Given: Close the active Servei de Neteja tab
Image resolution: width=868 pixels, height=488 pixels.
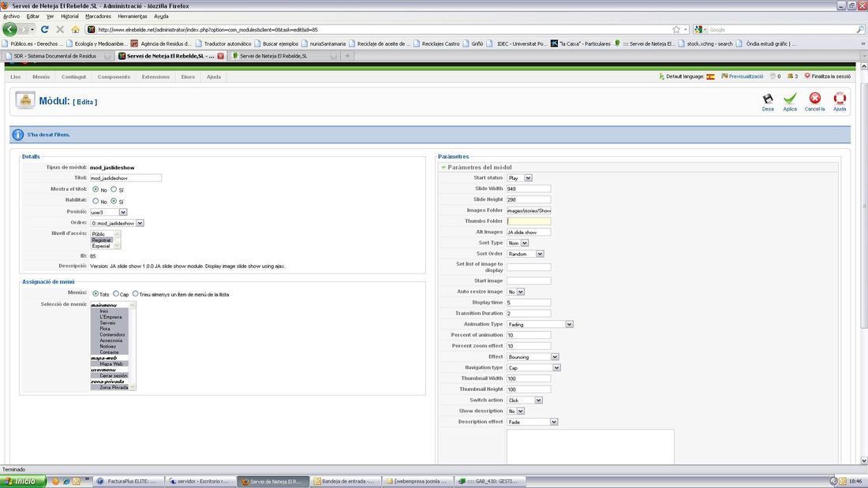Looking at the screenshot, I should [220, 56].
